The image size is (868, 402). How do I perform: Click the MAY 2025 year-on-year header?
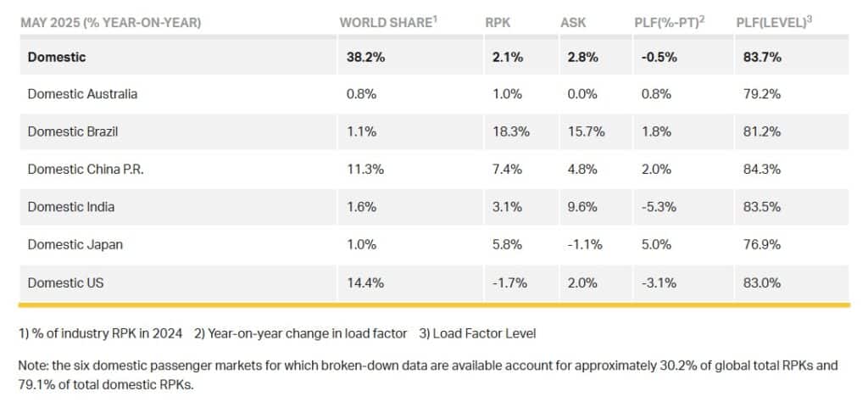pyautogui.click(x=111, y=23)
